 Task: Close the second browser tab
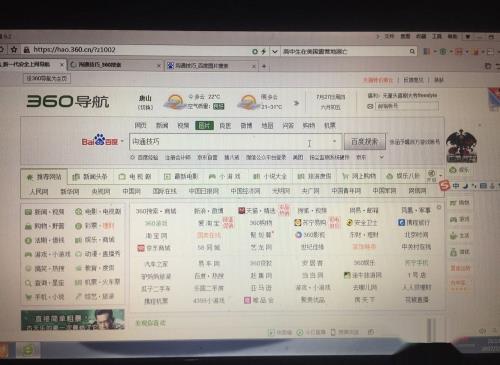pos(159,66)
